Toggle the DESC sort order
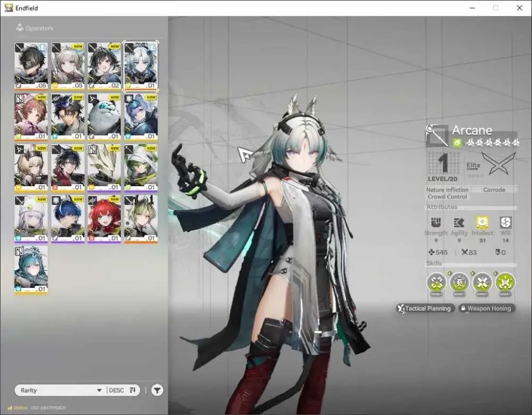 [x=122, y=390]
